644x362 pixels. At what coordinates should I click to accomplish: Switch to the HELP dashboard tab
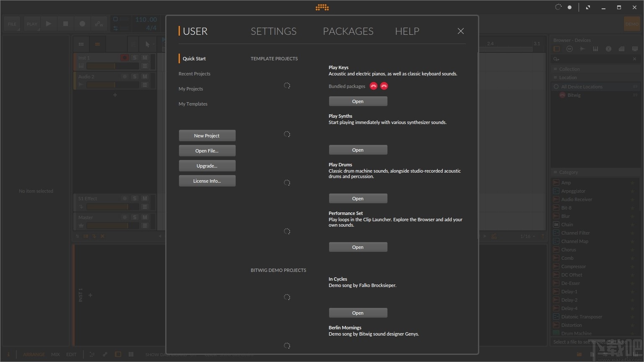point(407,31)
